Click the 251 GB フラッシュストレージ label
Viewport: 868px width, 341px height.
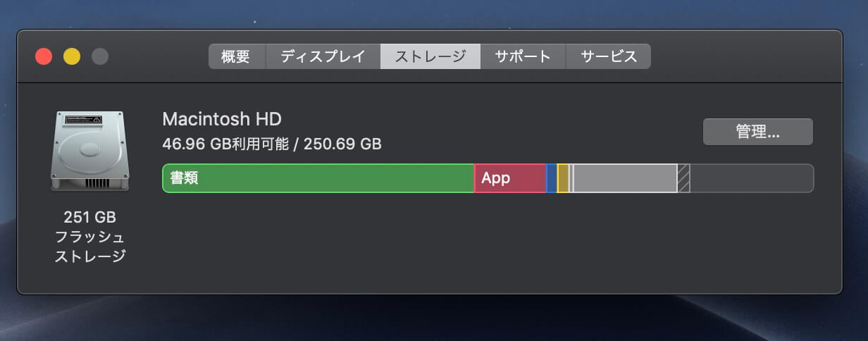[x=90, y=236]
